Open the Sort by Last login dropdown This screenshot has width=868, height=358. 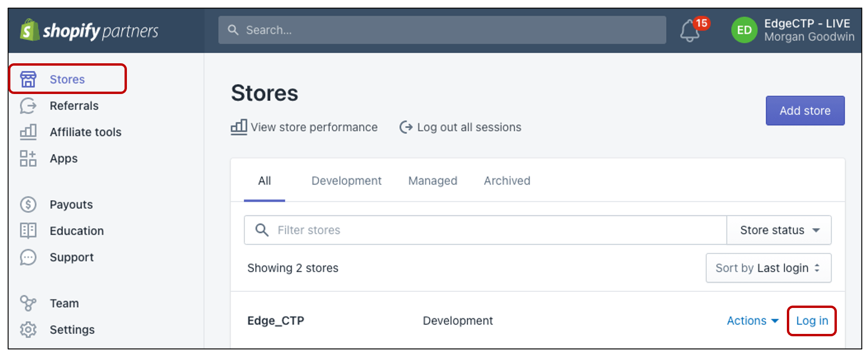pos(768,268)
